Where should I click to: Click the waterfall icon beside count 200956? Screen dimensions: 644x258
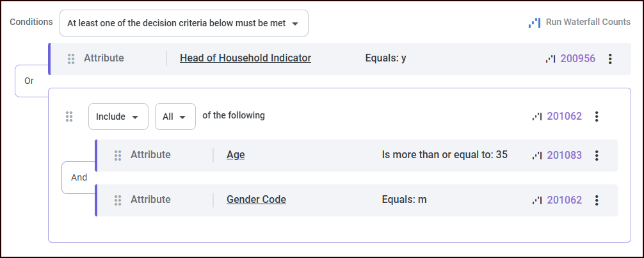coord(551,59)
